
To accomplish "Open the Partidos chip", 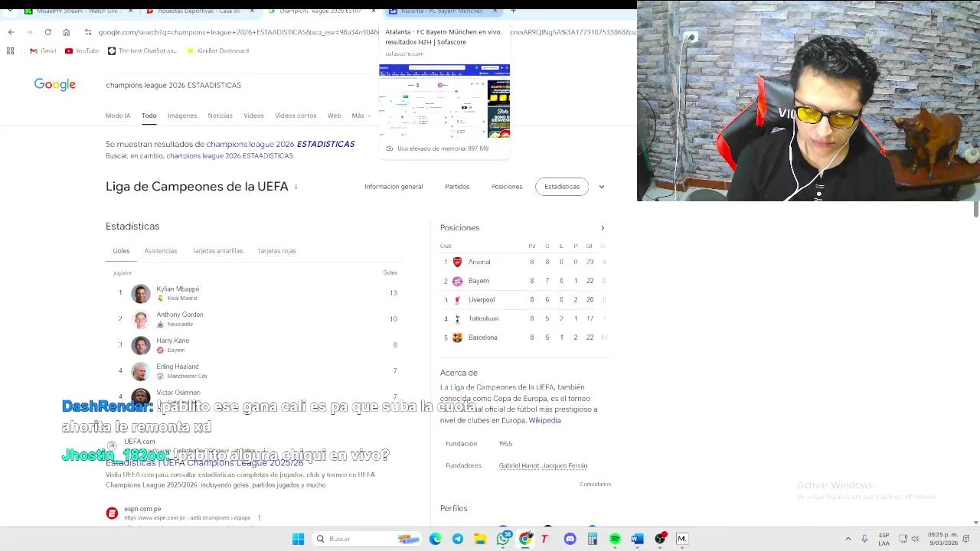I will pos(457,187).
